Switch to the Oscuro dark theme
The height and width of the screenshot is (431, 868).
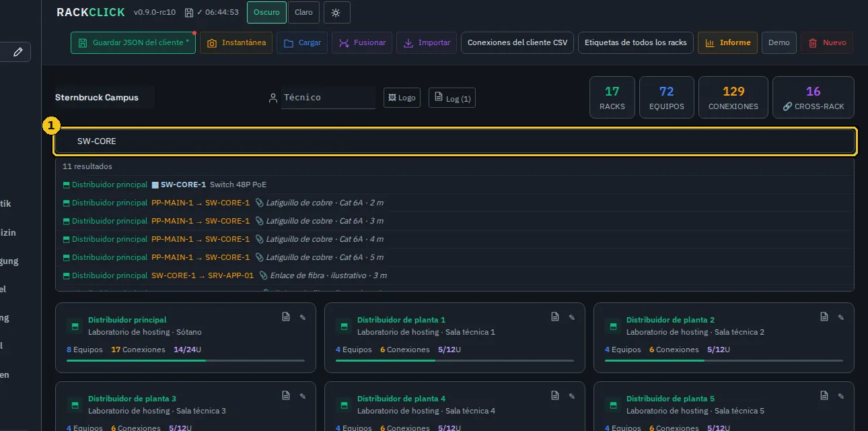coord(266,12)
